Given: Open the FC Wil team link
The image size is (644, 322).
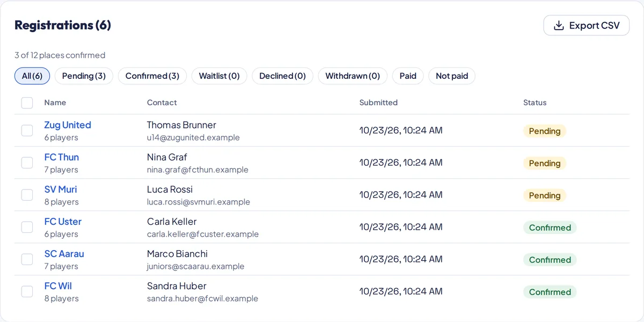Looking at the screenshot, I should click(58, 286).
